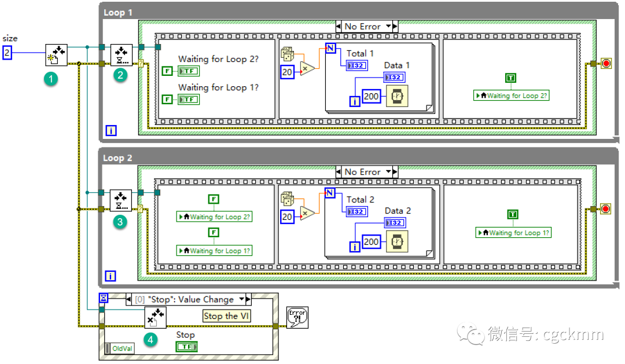The width and height of the screenshot is (625, 364).
Task: Click the Simple Error Handler icon
Action: [297, 317]
